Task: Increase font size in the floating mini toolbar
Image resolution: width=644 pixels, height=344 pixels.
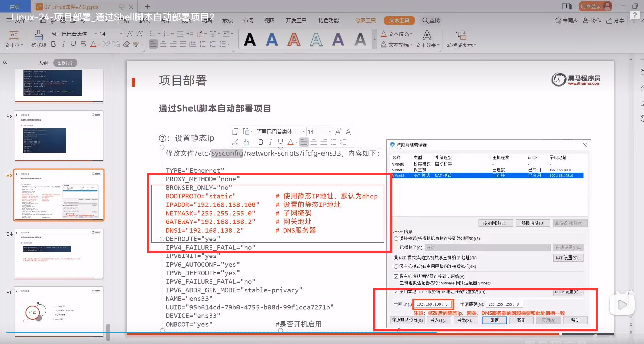Action: 338,131
